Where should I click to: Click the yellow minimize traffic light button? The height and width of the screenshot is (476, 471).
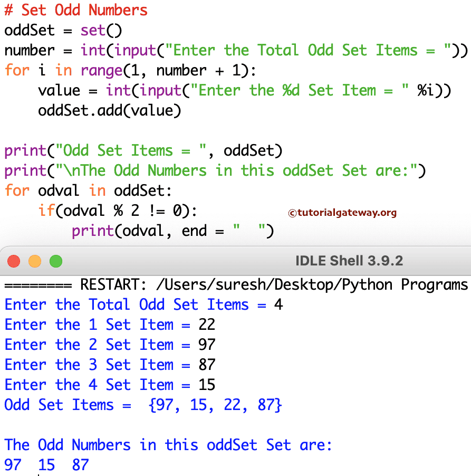pyautogui.click(x=34, y=261)
